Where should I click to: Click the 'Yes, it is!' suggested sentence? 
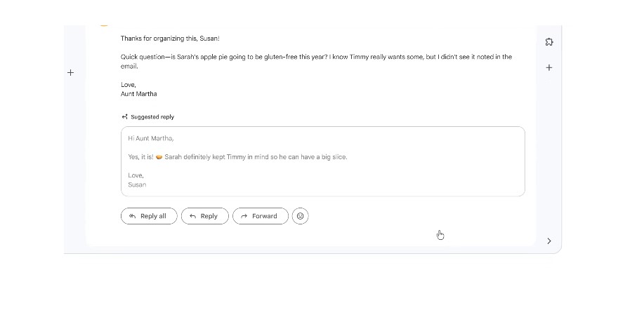point(237,157)
